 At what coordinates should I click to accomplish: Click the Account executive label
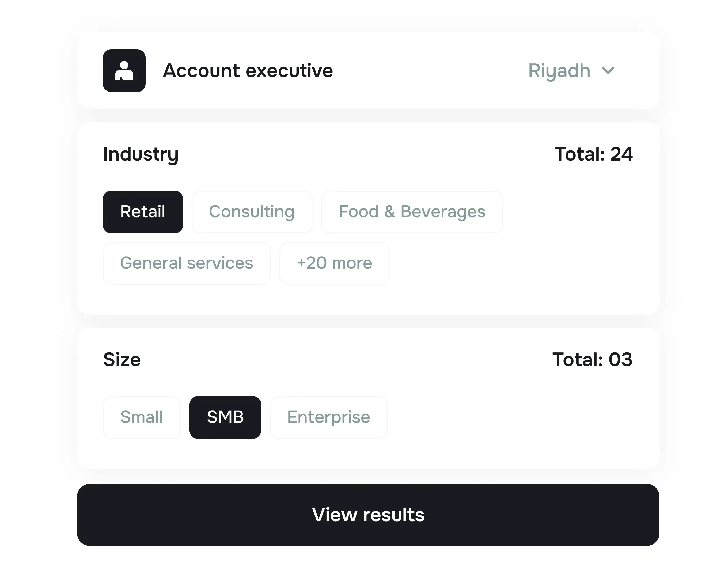coord(248,71)
